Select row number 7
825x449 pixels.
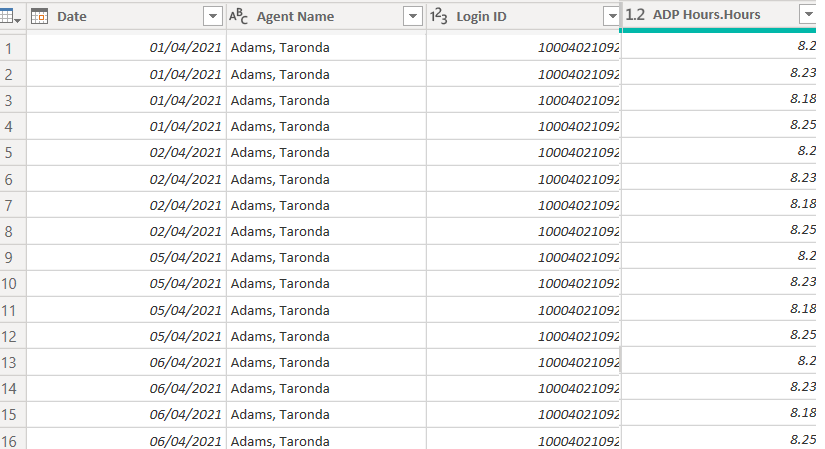click(13, 205)
